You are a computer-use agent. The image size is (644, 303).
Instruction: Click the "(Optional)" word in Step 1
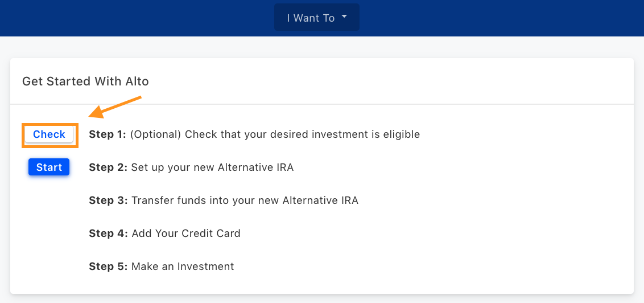coord(156,134)
